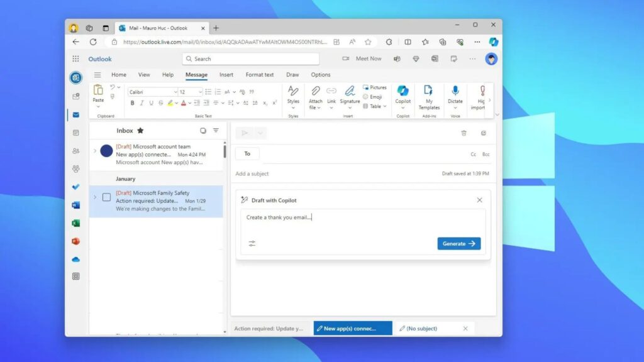Image resolution: width=644 pixels, height=362 pixels.
Task: Toggle bold formatting in the ribbon
Action: click(132, 103)
